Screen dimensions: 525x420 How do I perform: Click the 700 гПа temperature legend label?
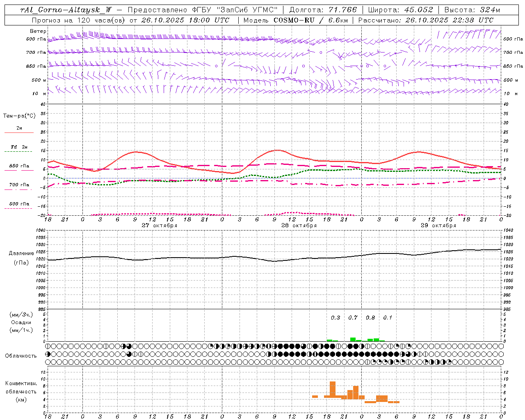coord(19,185)
